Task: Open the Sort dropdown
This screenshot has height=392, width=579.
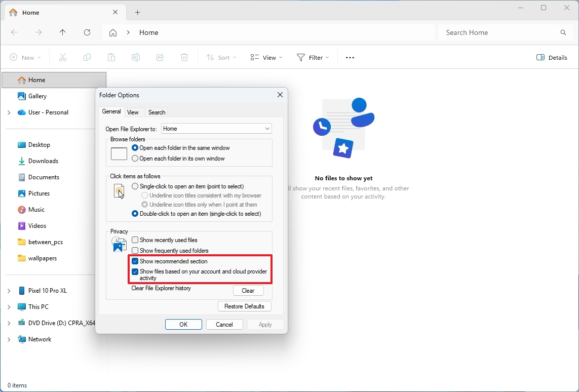Action: click(221, 57)
